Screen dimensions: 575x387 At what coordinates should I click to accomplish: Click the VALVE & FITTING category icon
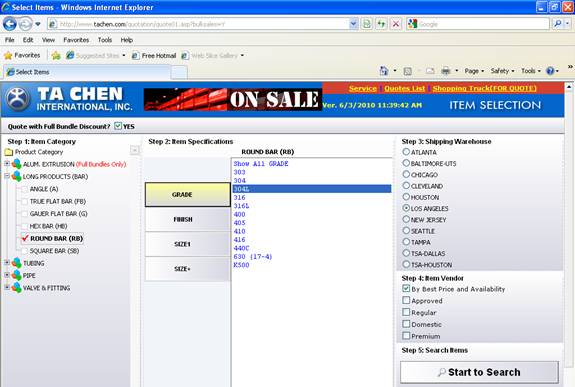pos(17,288)
